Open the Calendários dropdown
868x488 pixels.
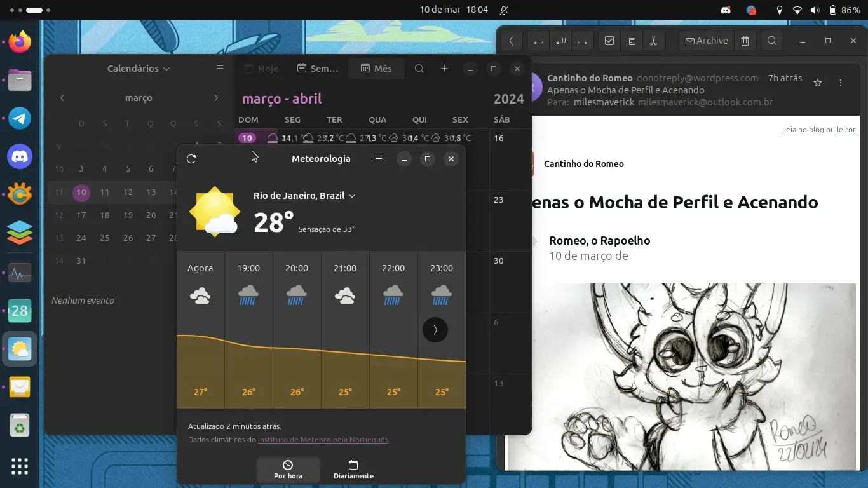(x=139, y=69)
